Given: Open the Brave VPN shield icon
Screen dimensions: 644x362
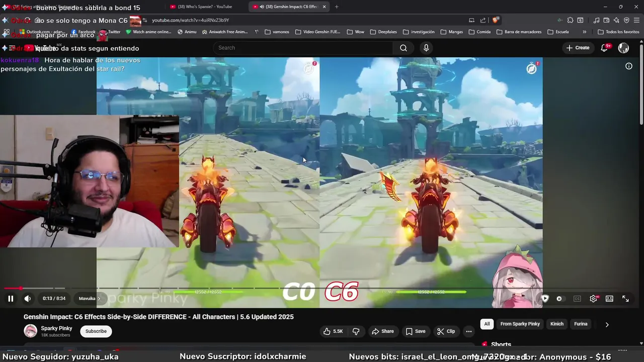Looking at the screenshot, I should (x=626, y=20).
